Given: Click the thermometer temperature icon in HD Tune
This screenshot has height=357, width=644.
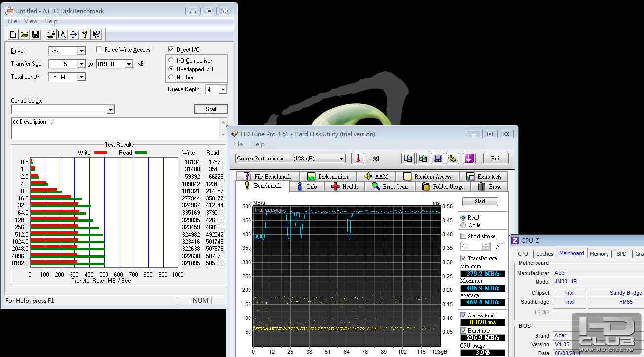Looking at the screenshot, I should (358, 159).
